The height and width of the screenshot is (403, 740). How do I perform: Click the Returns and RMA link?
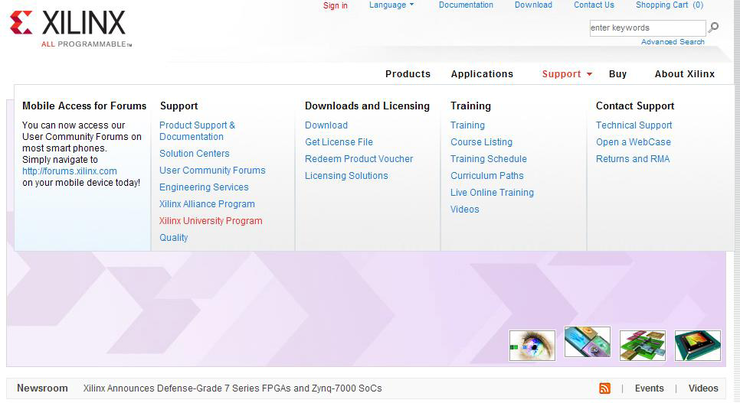pos(633,159)
